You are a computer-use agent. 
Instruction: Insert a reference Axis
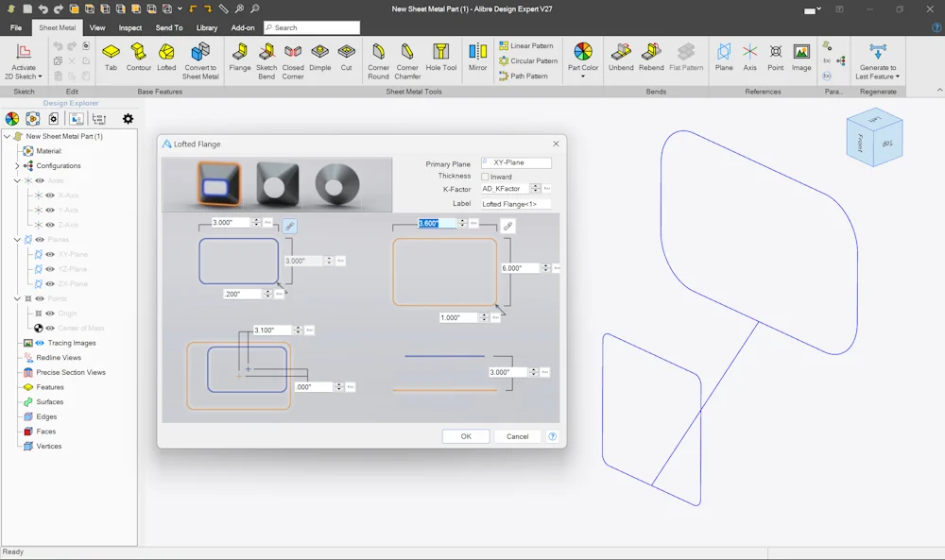[x=749, y=58]
